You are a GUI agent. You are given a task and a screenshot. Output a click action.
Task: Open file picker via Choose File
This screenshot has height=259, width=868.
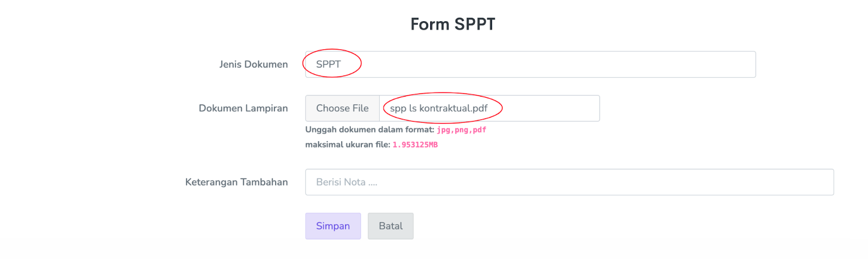pos(342,108)
